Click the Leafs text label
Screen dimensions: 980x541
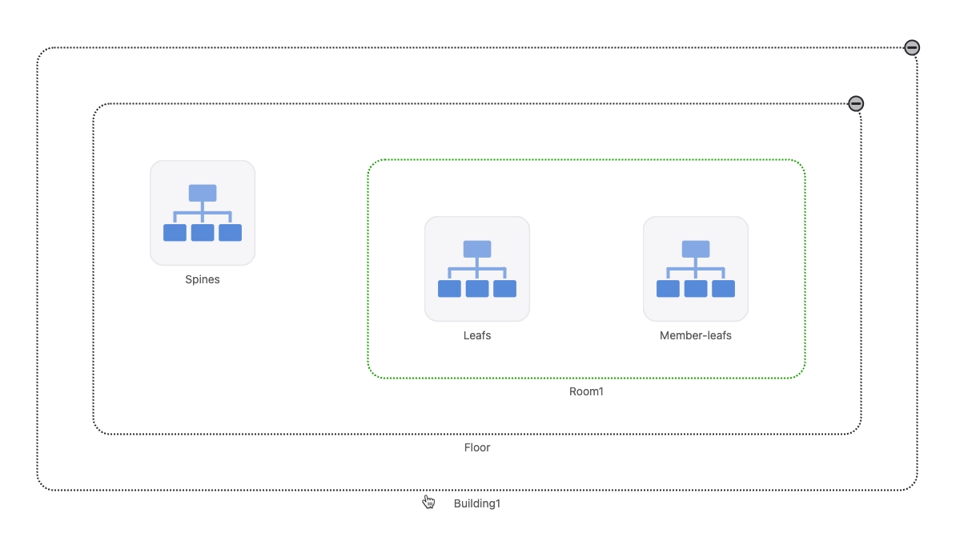tap(477, 336)
